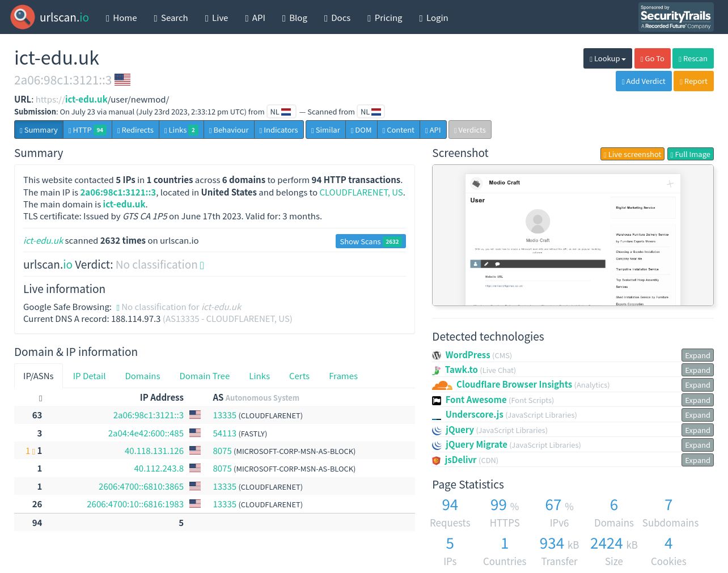Click the Add Verdict button
Image resolution: width=728 pixels, height=573 pixels.
pyautogui.click(x=644, y=81)
